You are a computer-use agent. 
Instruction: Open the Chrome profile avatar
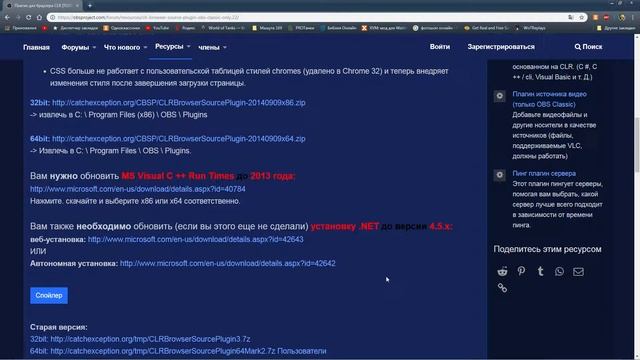[622, 18]
